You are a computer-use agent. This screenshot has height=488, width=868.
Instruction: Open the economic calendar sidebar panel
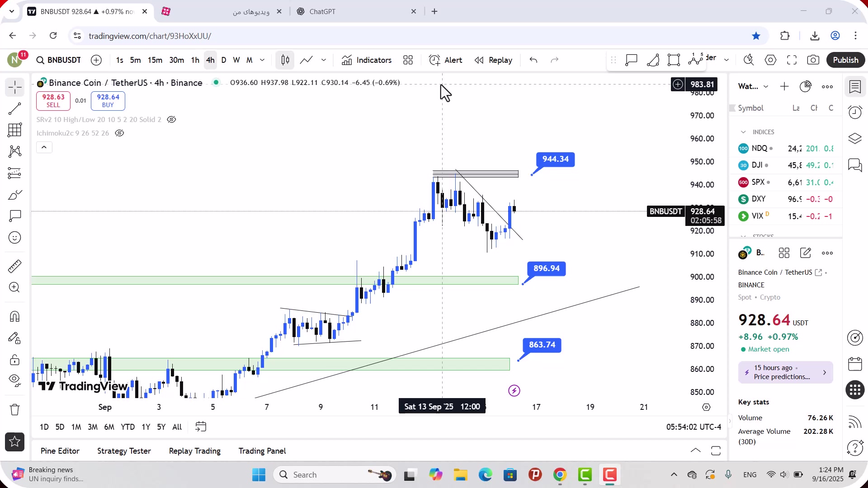point(855,364)
